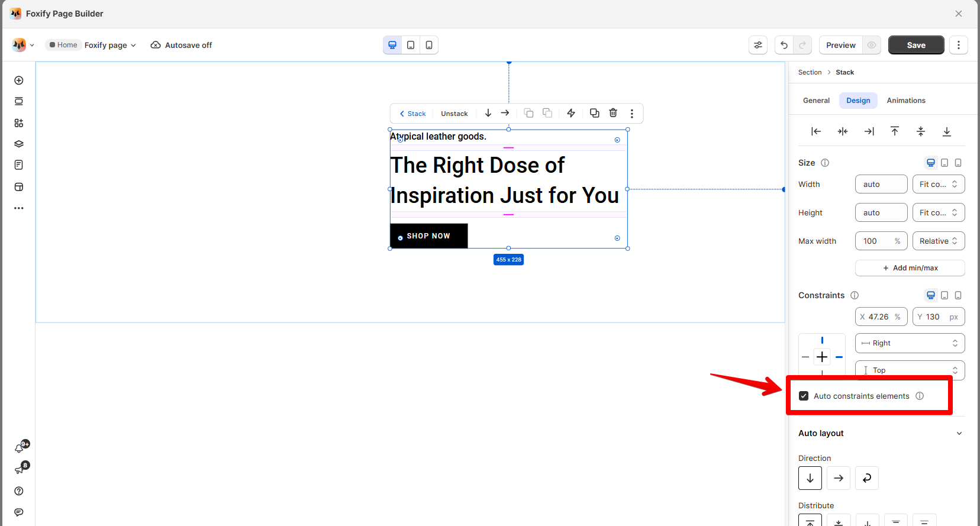Edit the X constraint value field
Image resolution: width=980 pixels, height=526 pixels.
tap(881, 317)
